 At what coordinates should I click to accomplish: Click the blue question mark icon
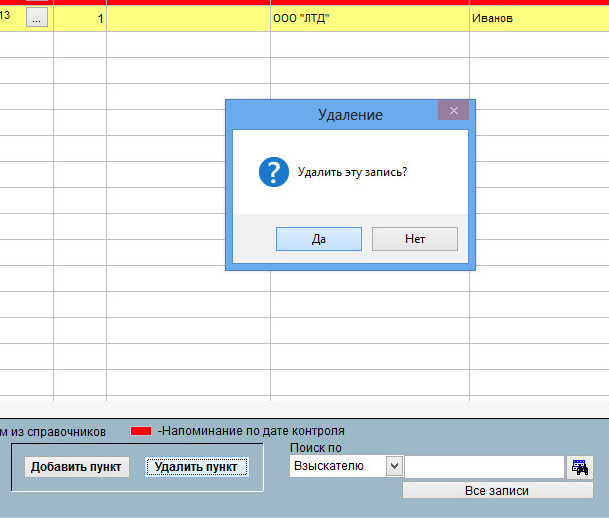(274, 172)
